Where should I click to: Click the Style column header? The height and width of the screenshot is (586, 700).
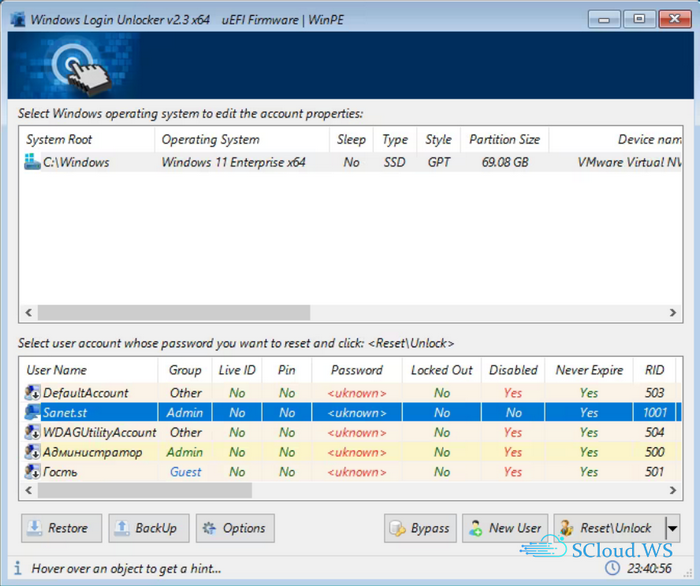tap(438, 140)
